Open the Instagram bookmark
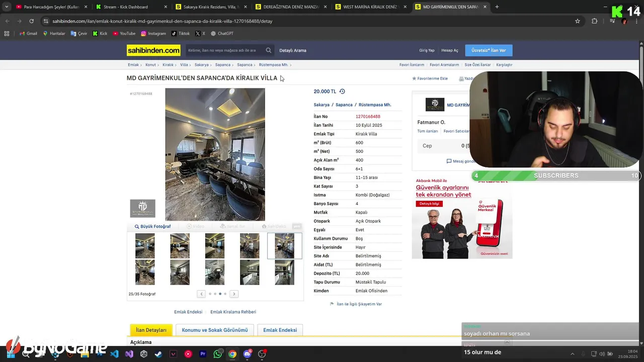Image resolution: width=644 pixels, height=362 pixels. (153, 33)
